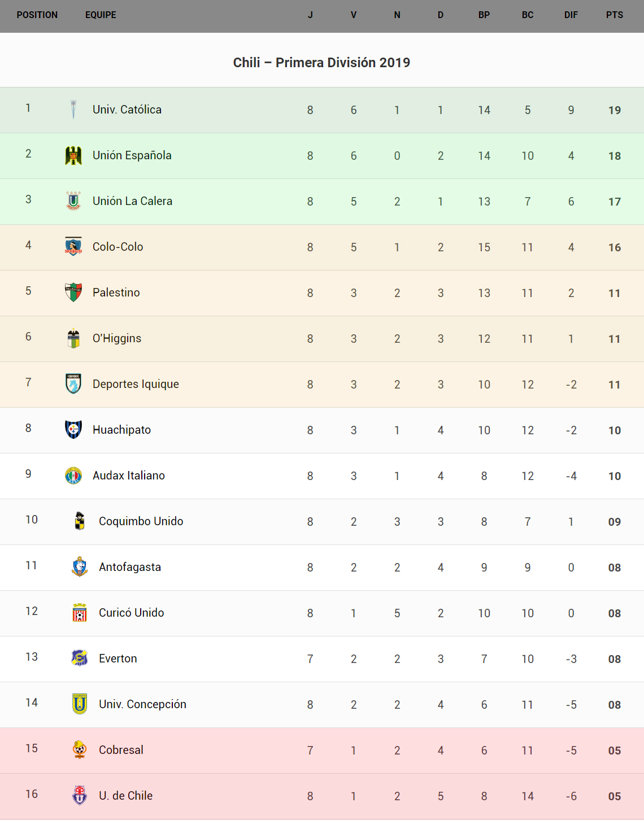Click the PTS column header

(615, 15)
